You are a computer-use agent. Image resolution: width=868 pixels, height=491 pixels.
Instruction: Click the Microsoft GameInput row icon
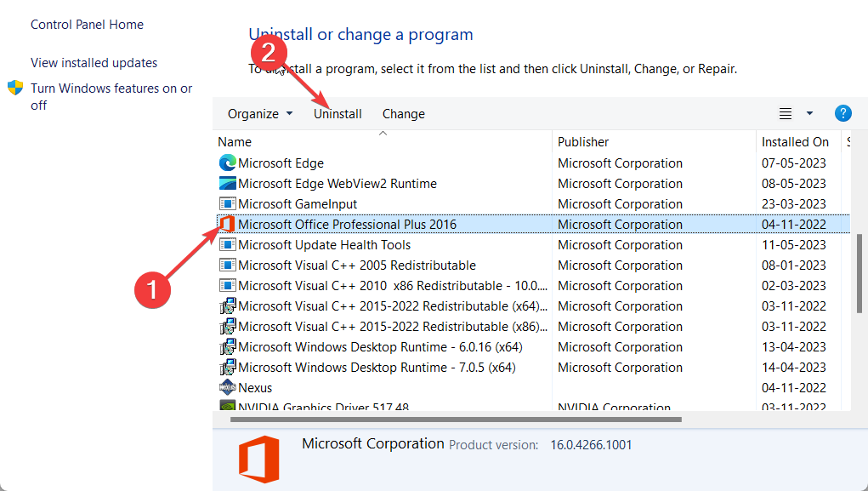[228, 204]
